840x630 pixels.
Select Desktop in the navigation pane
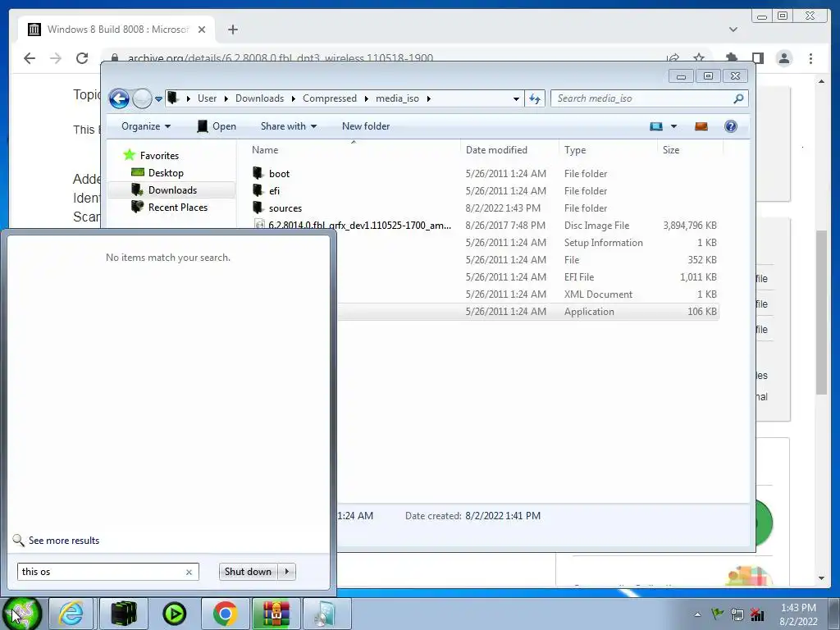click(x=166, y=173)
